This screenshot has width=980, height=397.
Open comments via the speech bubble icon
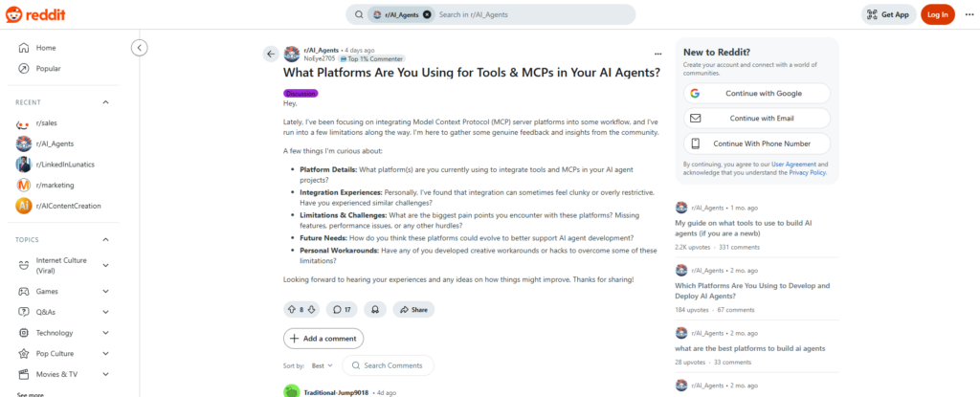click(342, 309)
